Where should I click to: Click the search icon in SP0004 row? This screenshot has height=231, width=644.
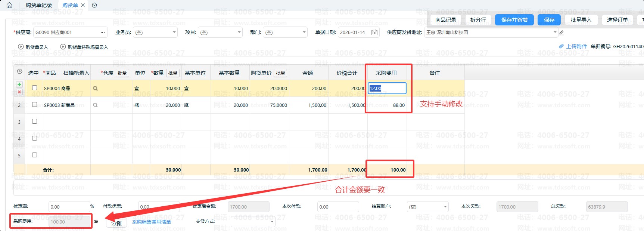click(x=95, y=89)
